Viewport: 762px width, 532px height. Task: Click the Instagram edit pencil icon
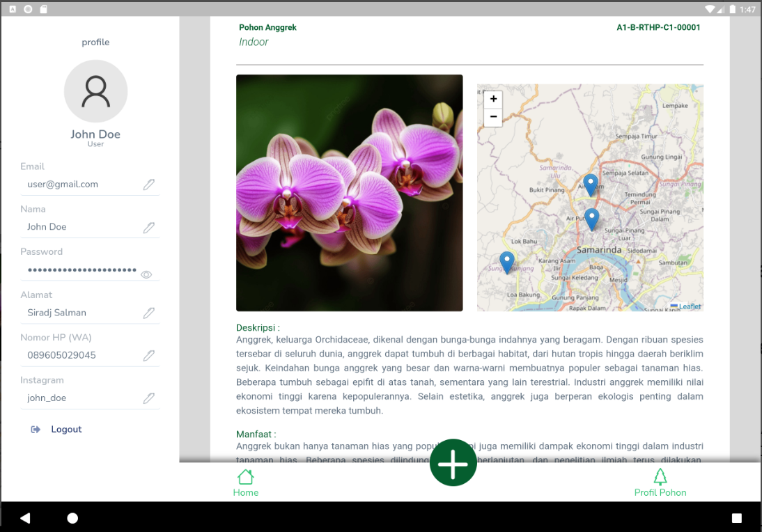click(x=148, y=398)
